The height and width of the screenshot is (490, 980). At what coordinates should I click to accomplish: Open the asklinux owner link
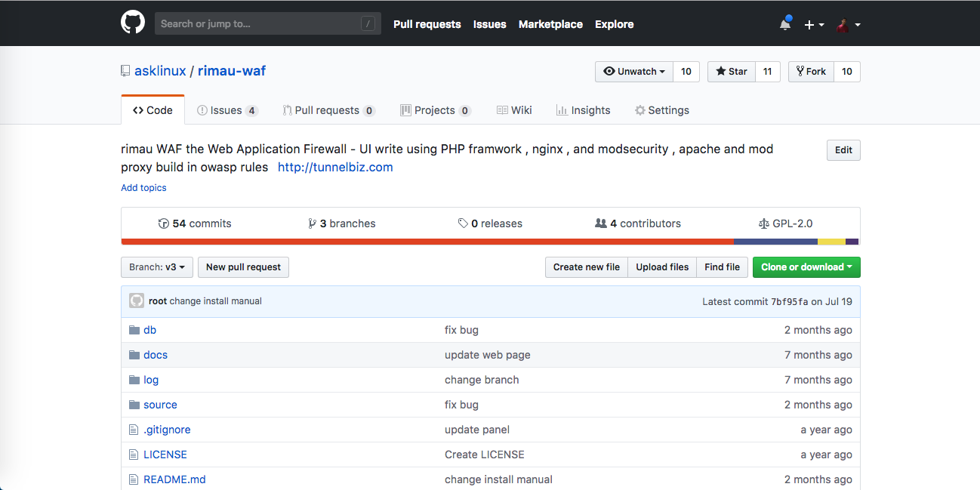[x=160, y=71]
